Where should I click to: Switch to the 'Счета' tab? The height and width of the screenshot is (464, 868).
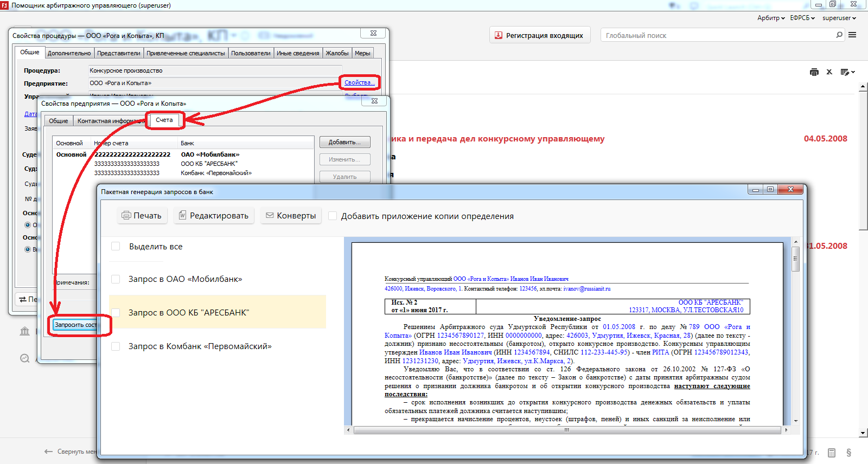point(164,120)
